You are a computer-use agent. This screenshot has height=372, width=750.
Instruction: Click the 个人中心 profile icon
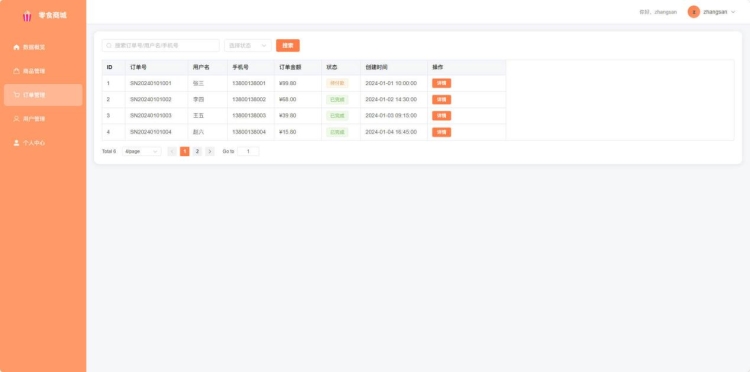pos(16,142)
